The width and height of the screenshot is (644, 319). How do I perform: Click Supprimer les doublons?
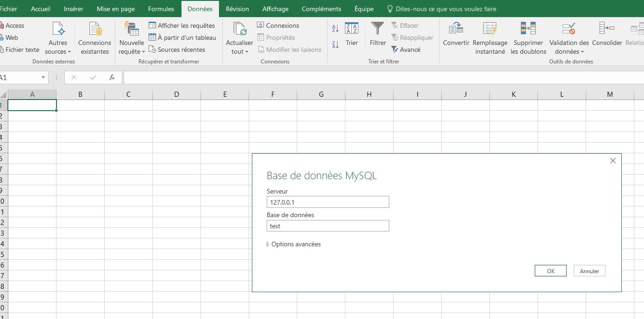(528, 38)
